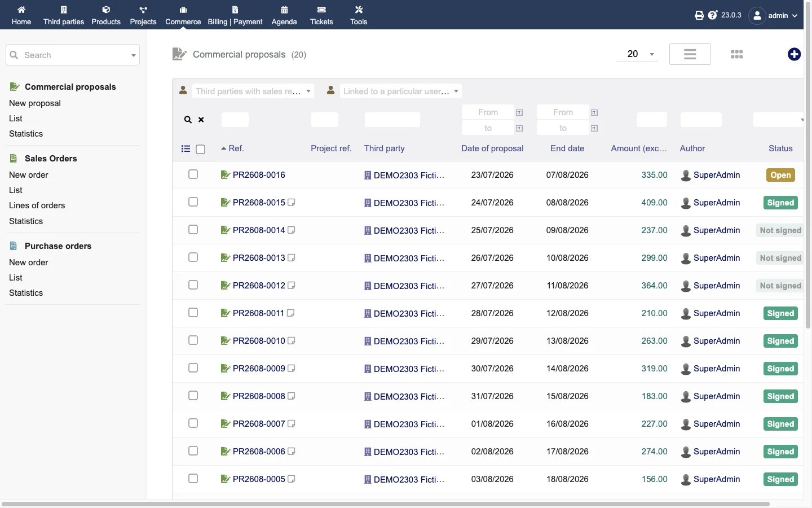
Task: Expand the 20 results-per-page dropdown
Action: click(637, 54)
